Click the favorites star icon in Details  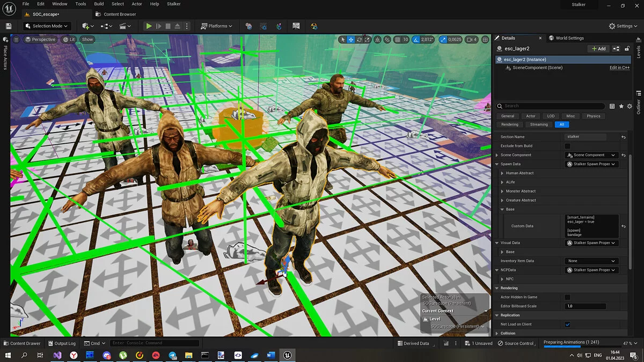[x=621, y=106]
